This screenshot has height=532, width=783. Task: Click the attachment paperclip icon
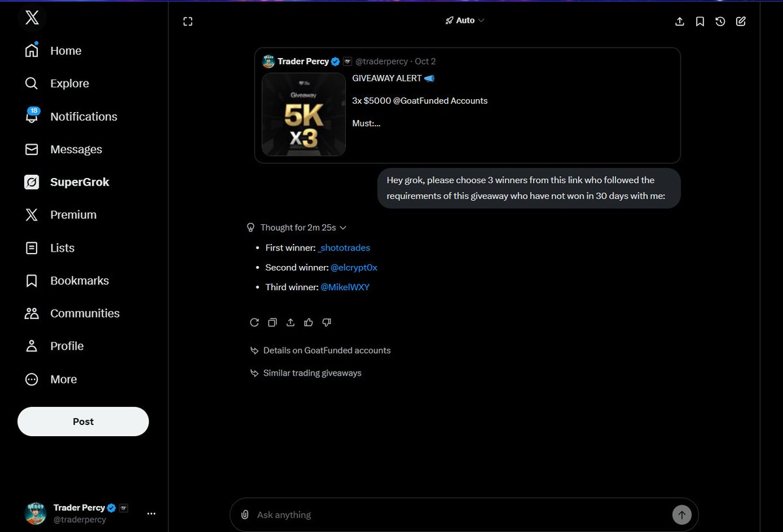coord(245,514)
